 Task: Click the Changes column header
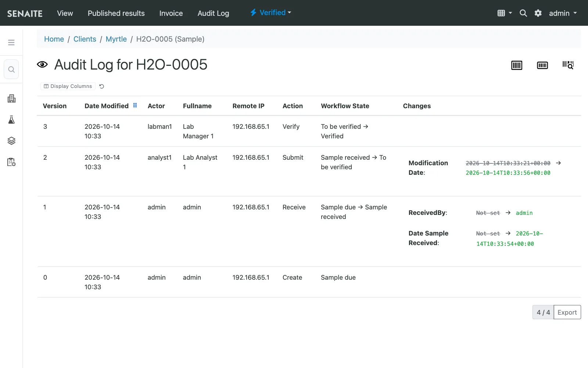417,106
